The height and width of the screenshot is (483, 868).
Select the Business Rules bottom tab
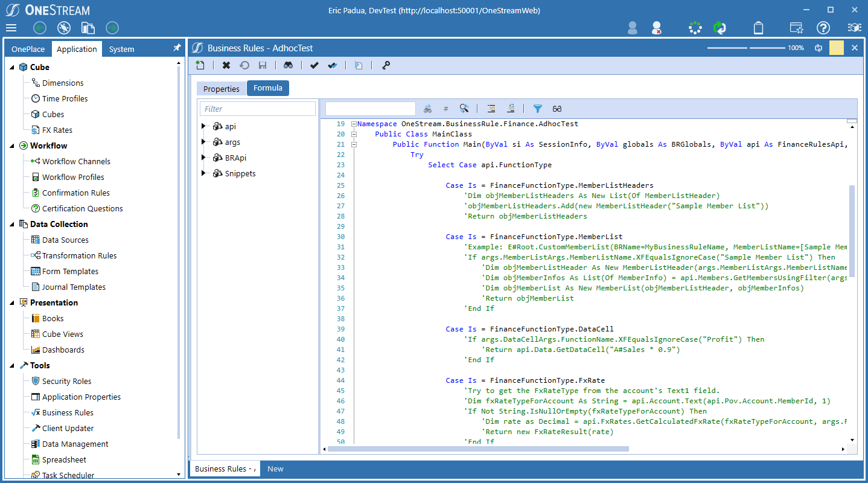tap(225, 469)
